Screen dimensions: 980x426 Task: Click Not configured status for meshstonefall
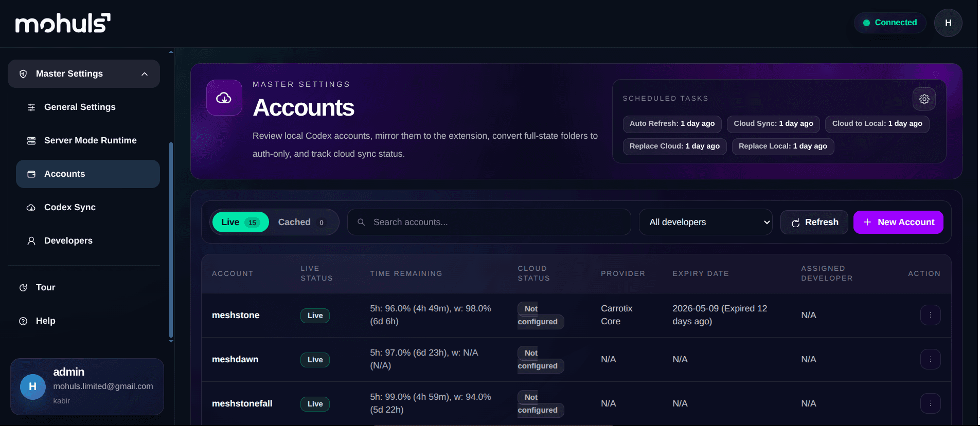click(541, 403)
